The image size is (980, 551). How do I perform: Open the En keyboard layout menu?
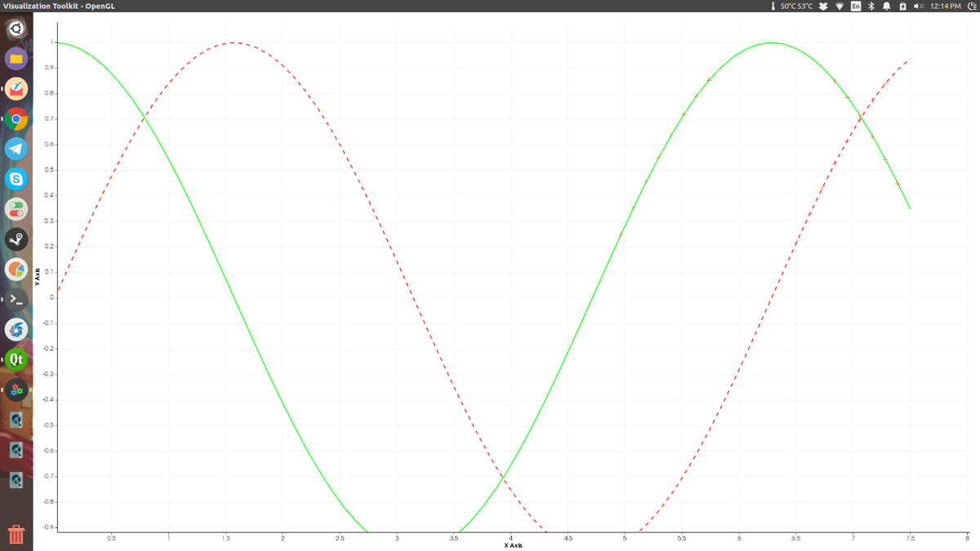pyautogui.click(x=855, y=7)
